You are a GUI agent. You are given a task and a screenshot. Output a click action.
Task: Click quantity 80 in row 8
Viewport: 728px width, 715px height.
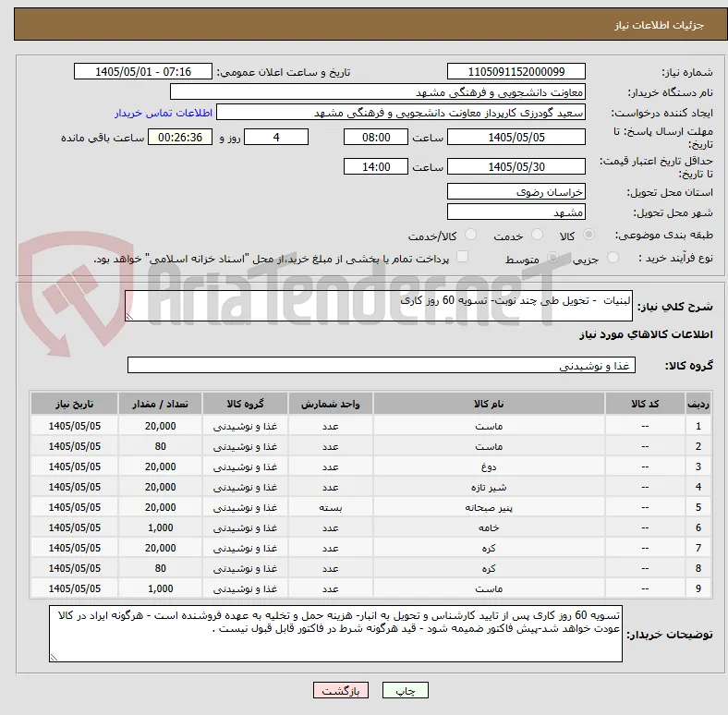[x=160, y=568]
